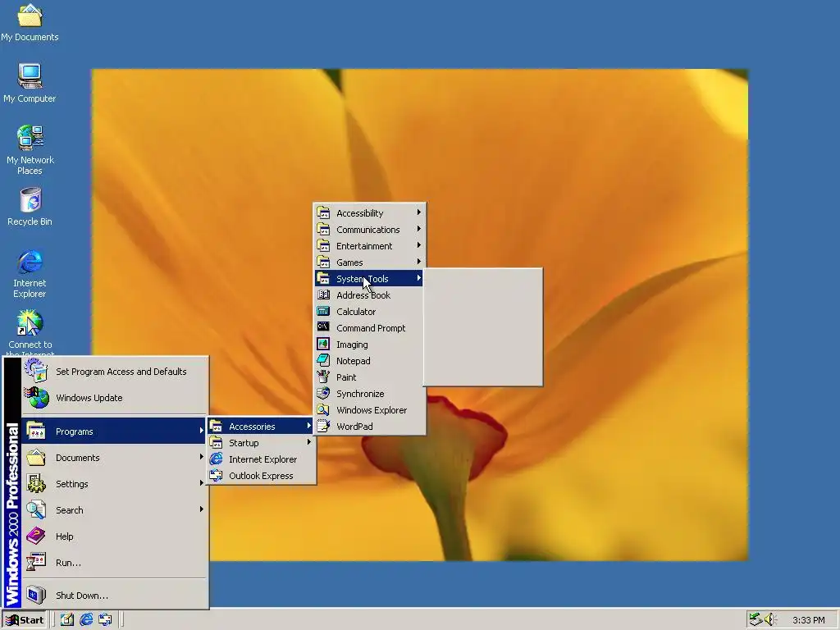The width and height of the screenshot is (840, 630).
Task: Expand the Communications submenu
Action: (370, 230)
